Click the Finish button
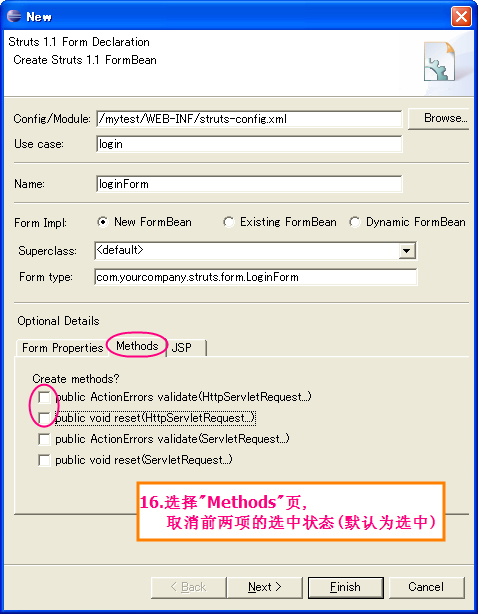This screenshot has width=478, height=614. point(346,587)
